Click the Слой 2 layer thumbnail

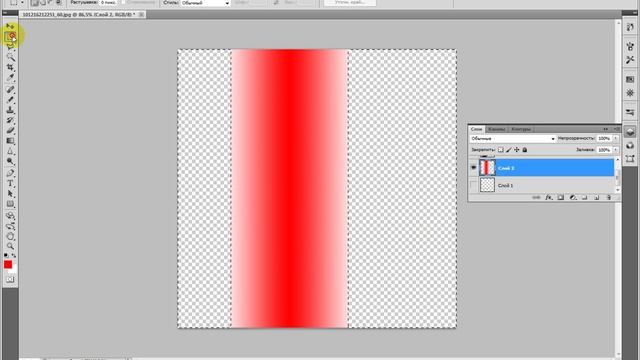[x=487, y=168]
